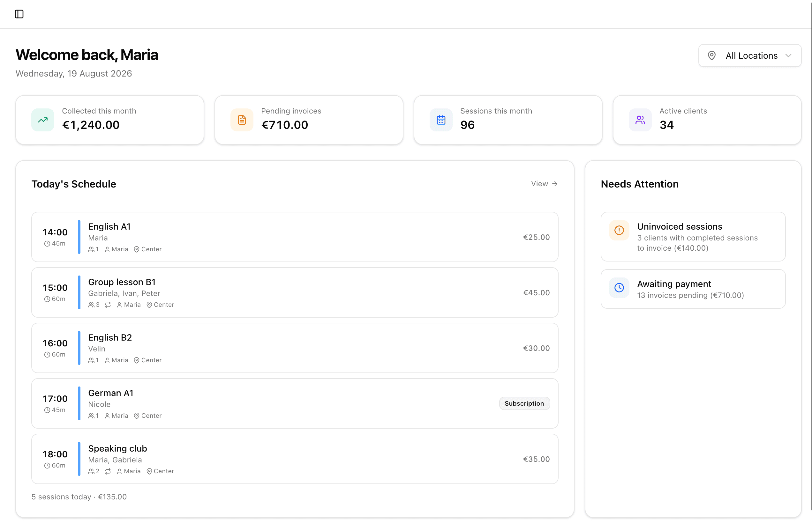
Task: Open the Active clients 34 card
Action: point(707,120)
